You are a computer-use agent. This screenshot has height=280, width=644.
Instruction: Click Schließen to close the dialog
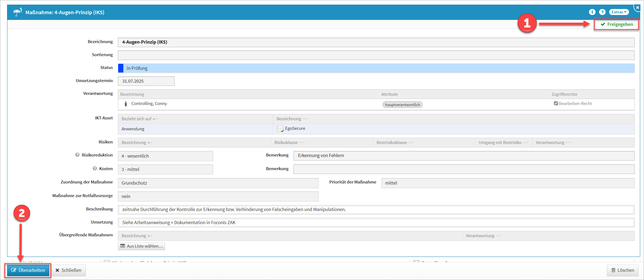click(68, 270)
